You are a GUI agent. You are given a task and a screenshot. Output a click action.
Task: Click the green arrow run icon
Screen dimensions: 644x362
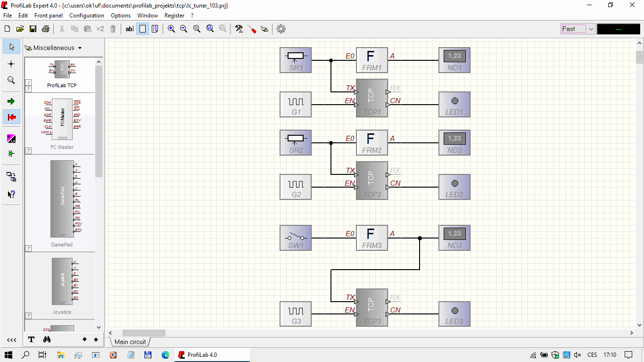11,101
